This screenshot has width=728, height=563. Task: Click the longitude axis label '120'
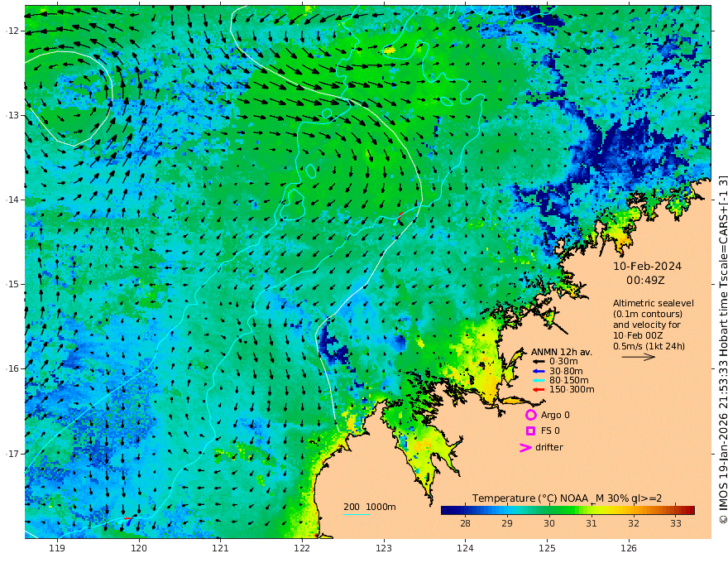tap(139, 548)
